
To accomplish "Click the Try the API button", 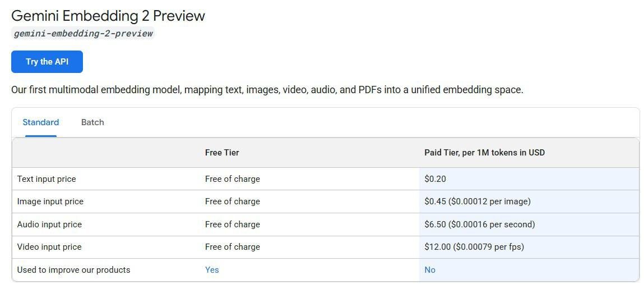I will click(x=47, y=62).
